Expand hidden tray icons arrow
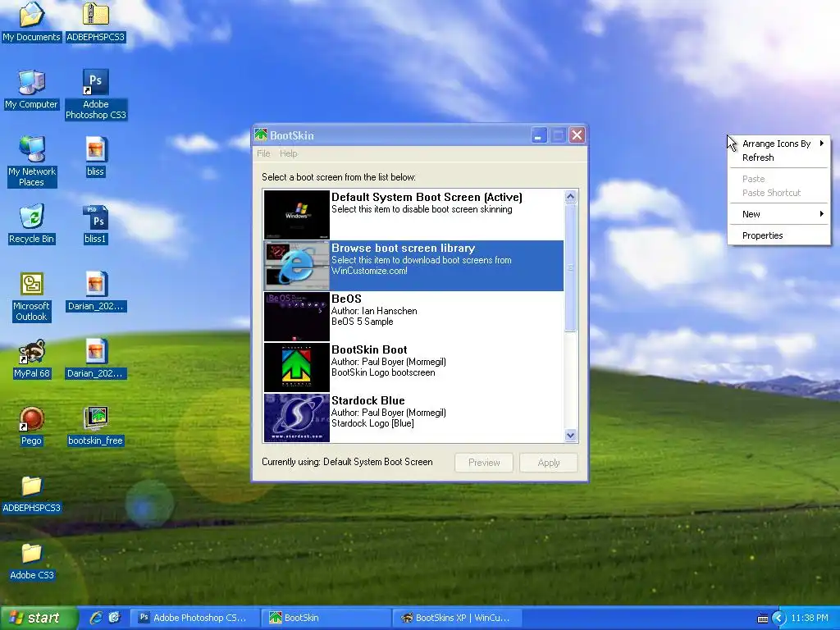Image resolution: width=840 pixels, height=630 pixels. point(778,619)
